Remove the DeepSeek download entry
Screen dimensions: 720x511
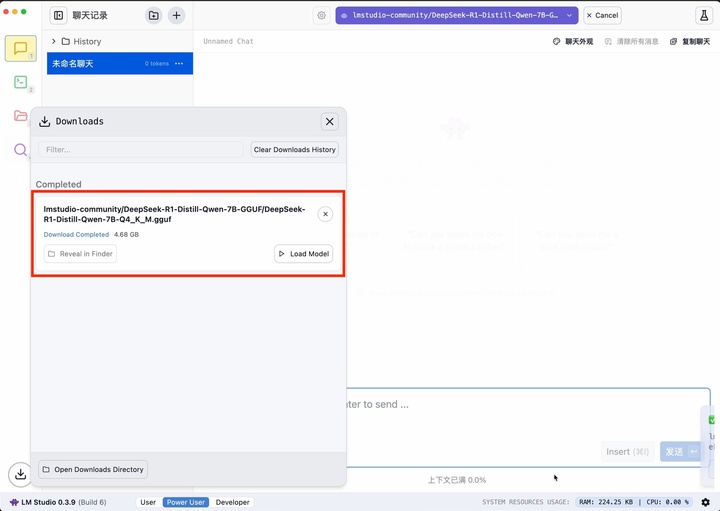coord(325,214)
